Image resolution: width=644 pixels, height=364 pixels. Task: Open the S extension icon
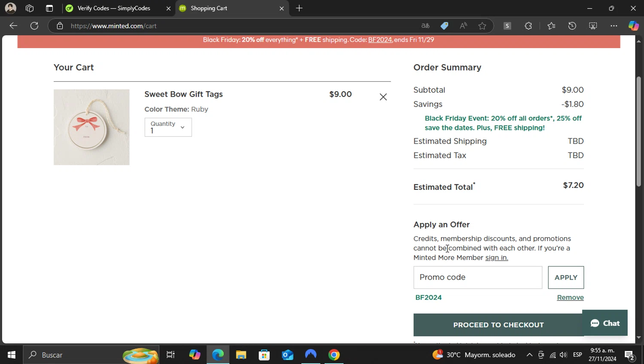pyautogui.click(x=507, y=26)
